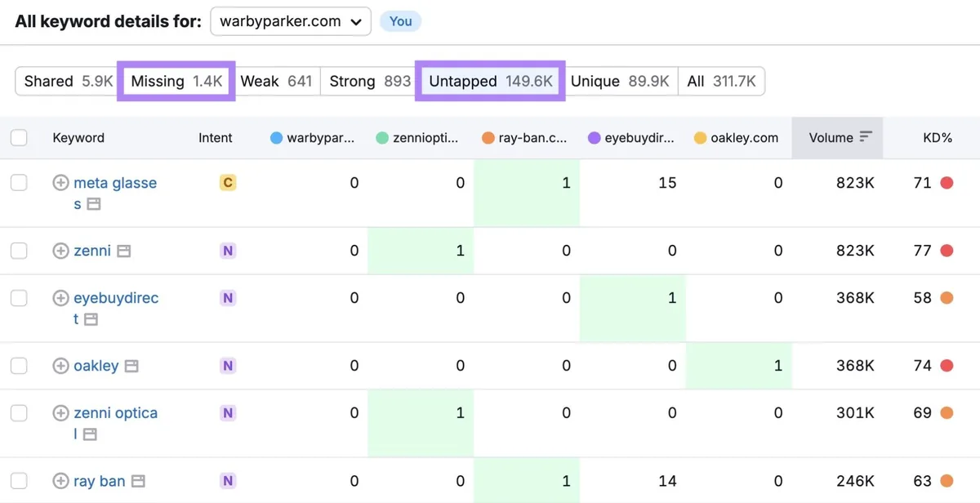980x503 pixels.
Task: Open SERP snapshot icon for meta glasses
Action: 94,204
